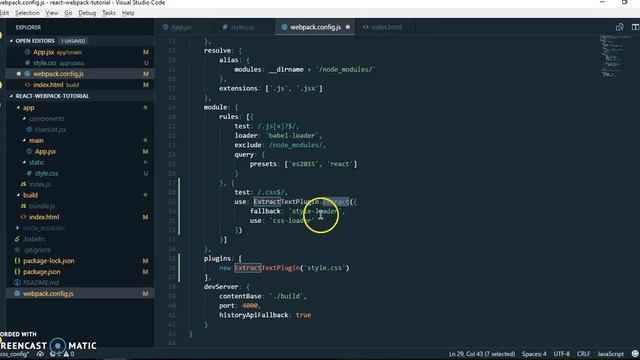Viewport: 640px width, 360px height.
Task: Collapse the static folder
Action: pyautogui.click(x=24, y=162)
